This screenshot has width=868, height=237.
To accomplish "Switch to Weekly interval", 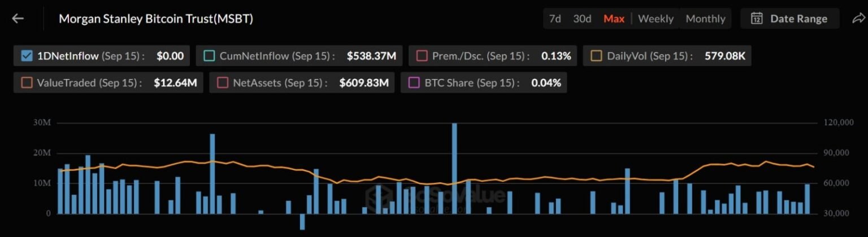I will pyautogui.click(x=656, y=19).
